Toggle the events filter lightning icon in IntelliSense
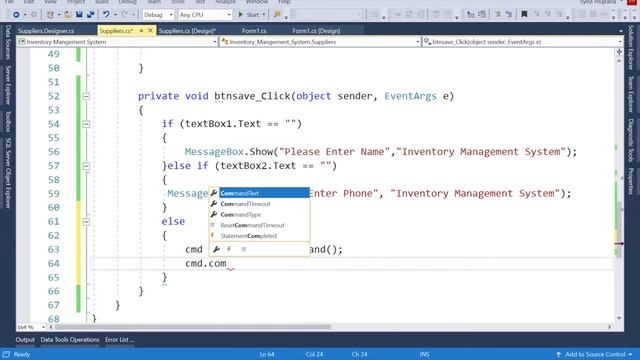Image resolution: width=640 pixels, height=360 pixels. click(x=229, y=249)
